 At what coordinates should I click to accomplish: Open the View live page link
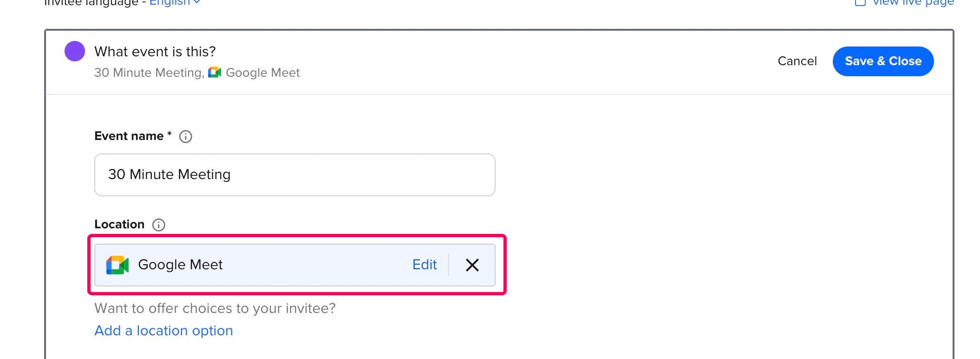913,2
